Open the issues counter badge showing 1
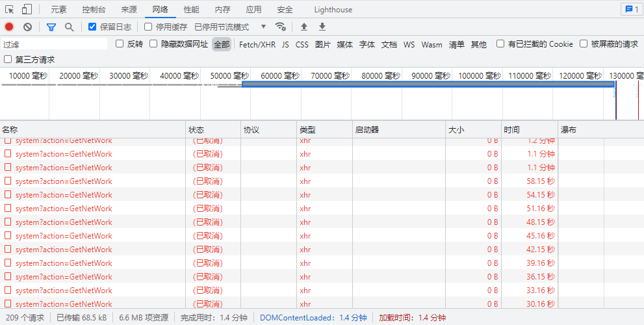 (x=632, y=9)
